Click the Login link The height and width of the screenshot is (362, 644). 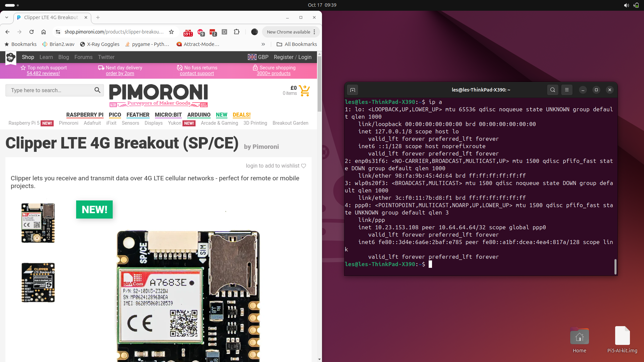pyautogui.click(x=305, y=57)
